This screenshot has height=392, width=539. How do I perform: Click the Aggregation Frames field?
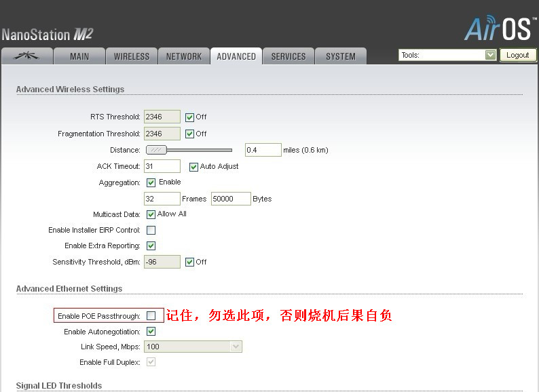pyautogui.click(x=162, y=199)
